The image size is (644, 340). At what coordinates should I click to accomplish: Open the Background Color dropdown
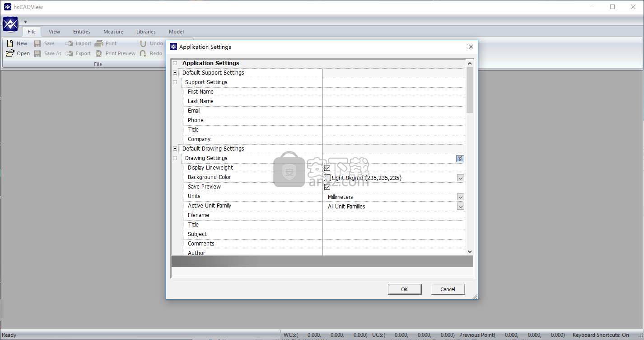pyautogui.click(x=460, y=178)
